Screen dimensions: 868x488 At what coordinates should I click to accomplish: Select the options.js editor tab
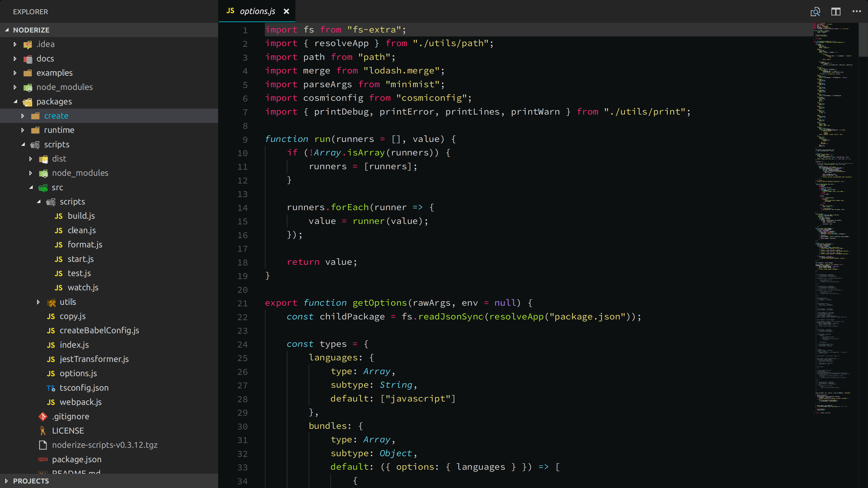[257, 12]
